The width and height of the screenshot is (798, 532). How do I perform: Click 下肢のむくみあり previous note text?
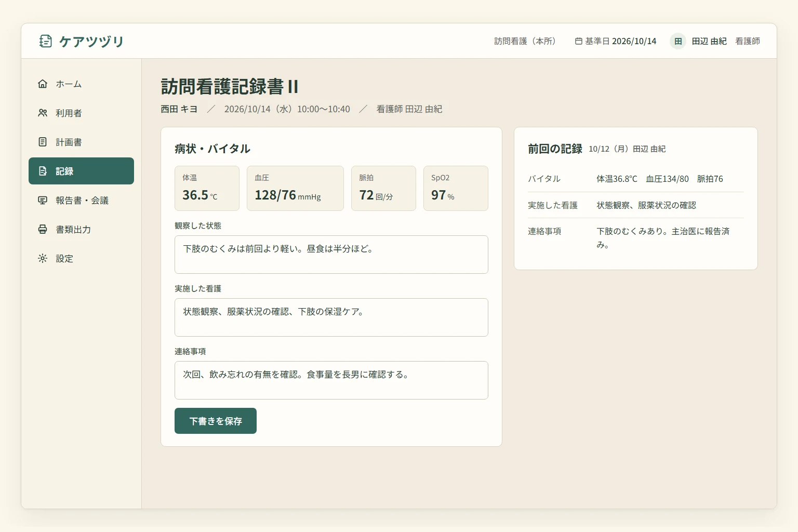point(663,237)
